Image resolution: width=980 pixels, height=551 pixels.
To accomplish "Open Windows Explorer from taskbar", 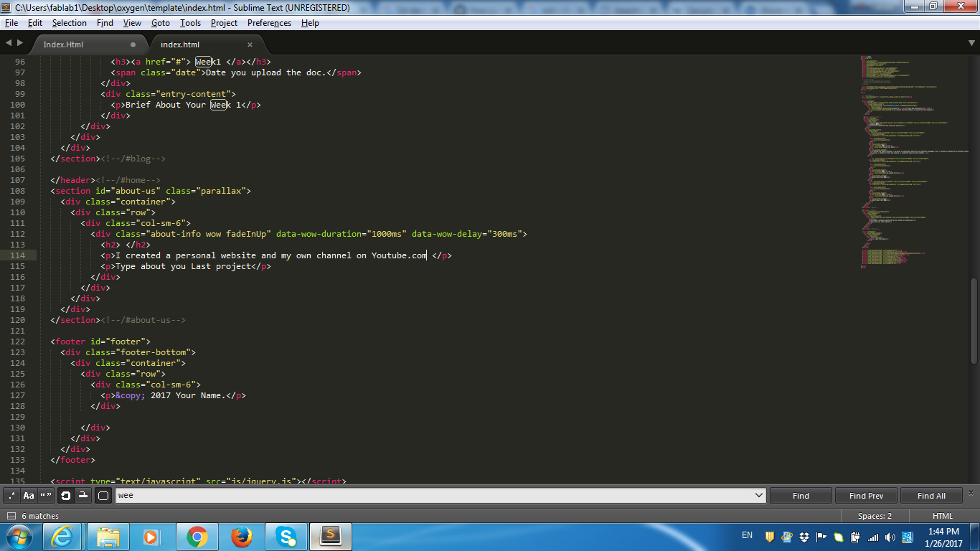I will (x=108, y=537).
